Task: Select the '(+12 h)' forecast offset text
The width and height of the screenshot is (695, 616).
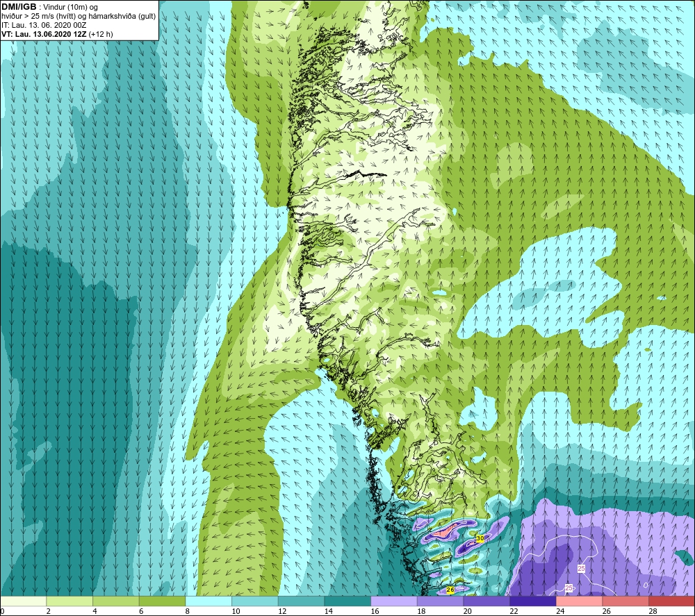Action: click(101, 34)
